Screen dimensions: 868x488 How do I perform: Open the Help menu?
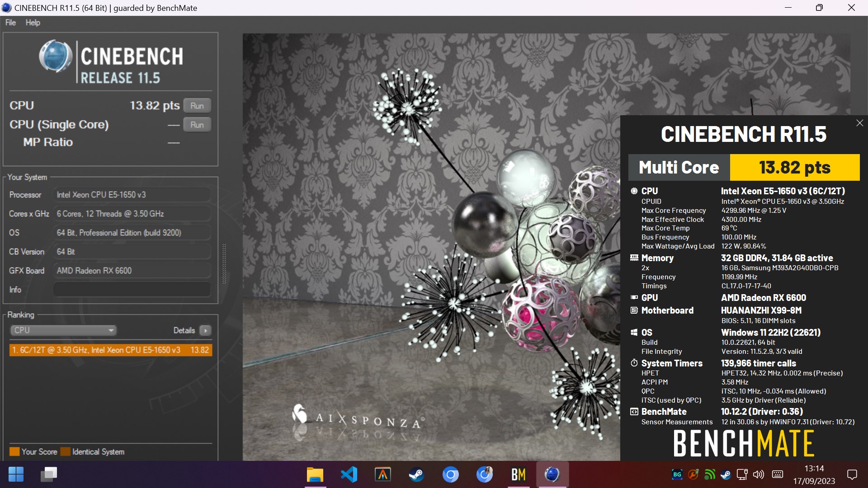pos(33,23)
